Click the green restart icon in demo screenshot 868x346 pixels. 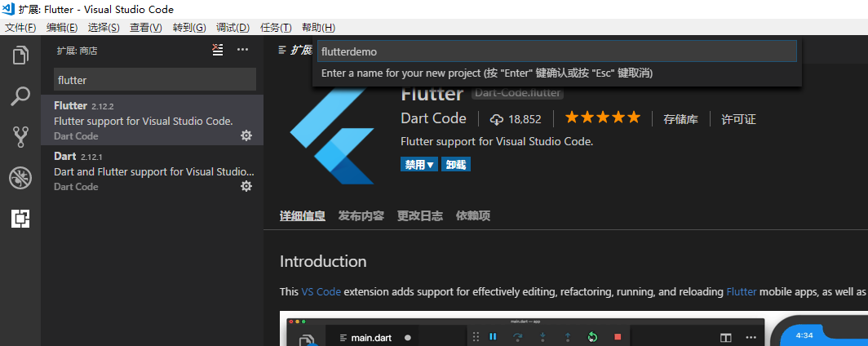[x=592, y=336]
